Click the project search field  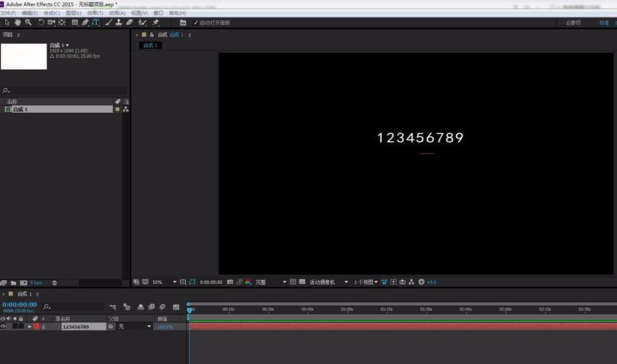pyautogui.click(x=65, y=90)
